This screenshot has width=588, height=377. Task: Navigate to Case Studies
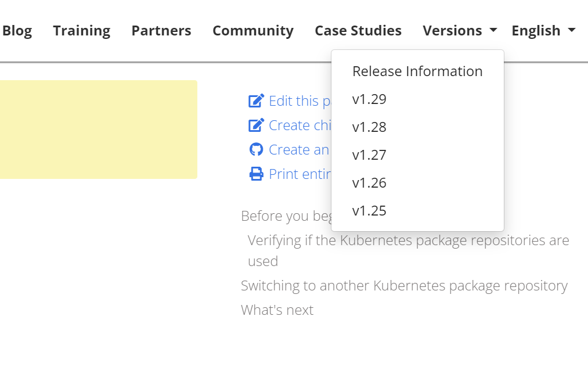[358, 31]
